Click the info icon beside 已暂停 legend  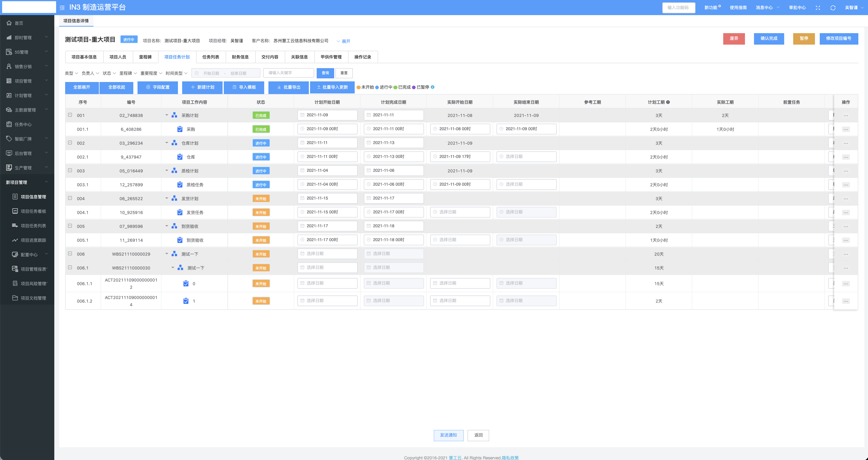(x=433, y=87)
